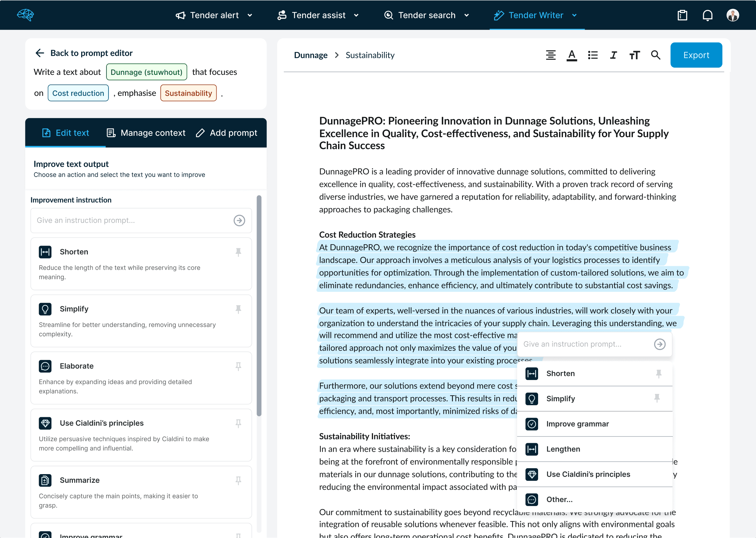Screen dimensions: 756x538
Task: Click the Simplify lightbulb icon in left panel
Action: pyautogui.click(x=45, y=309)
